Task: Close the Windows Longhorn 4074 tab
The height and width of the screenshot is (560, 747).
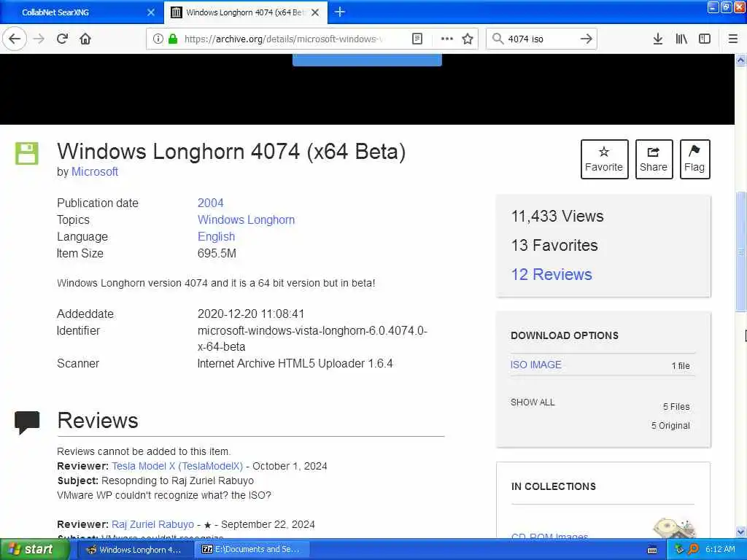Action: coord(315,12)
